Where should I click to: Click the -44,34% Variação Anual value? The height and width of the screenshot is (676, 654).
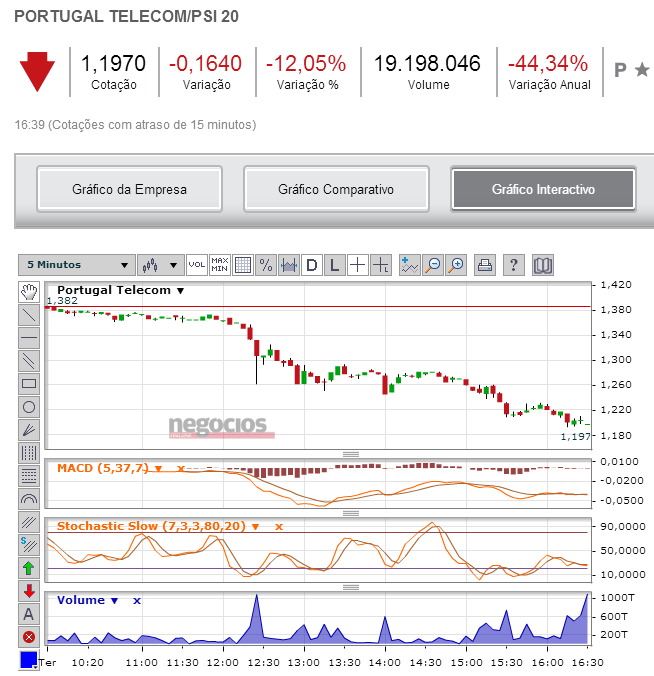[548, 64]
